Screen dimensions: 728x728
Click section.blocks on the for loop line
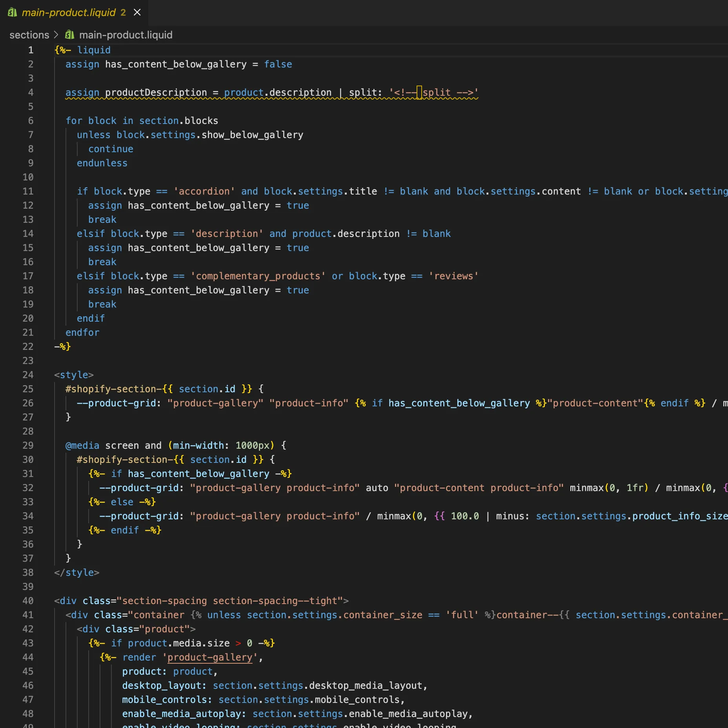pos(178,120)
